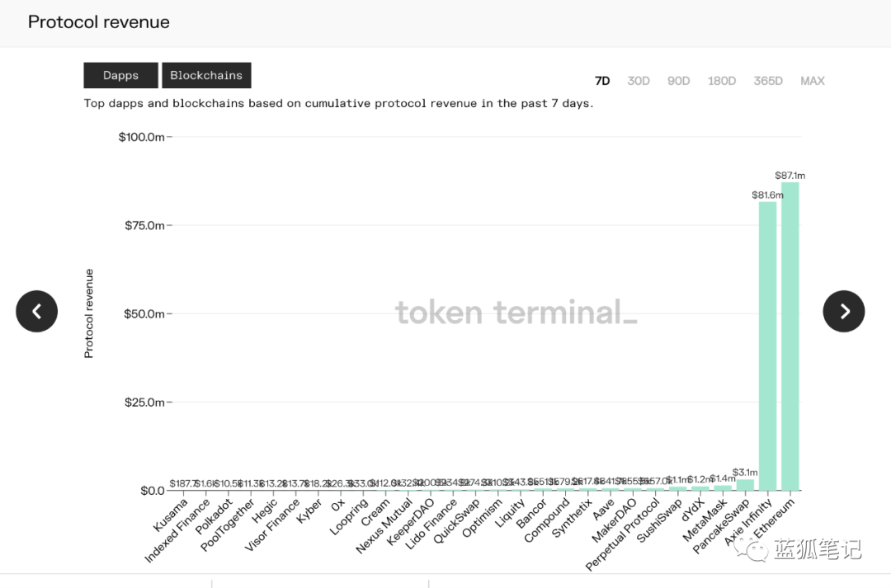Choose the 365D time range

[768, 81]
